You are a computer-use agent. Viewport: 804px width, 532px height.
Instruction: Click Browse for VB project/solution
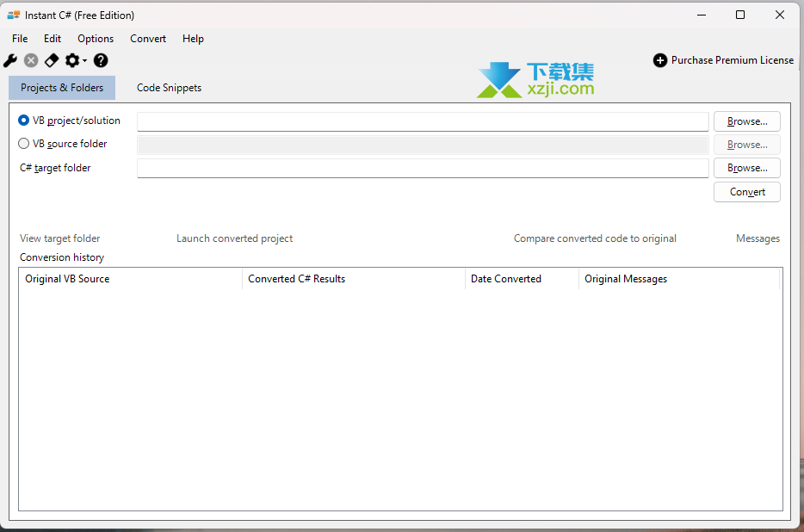click(746, 121)
